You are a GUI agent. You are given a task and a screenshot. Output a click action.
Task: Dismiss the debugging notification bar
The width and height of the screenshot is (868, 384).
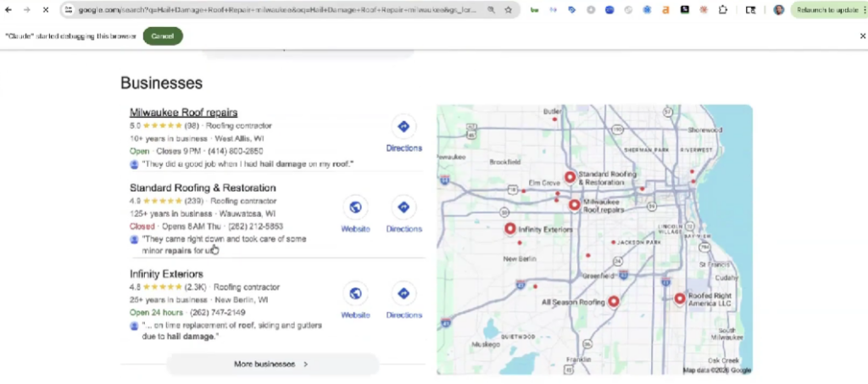coord(862,36)
